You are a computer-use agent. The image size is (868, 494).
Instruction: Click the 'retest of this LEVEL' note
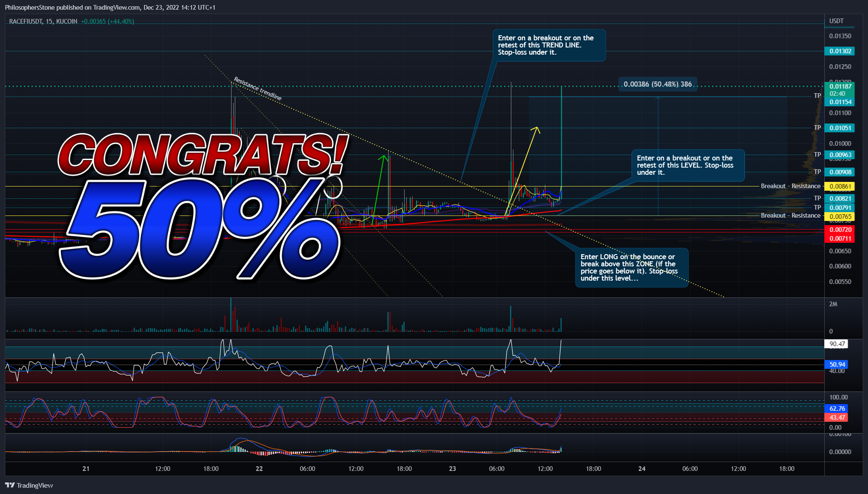click(688, 165)
